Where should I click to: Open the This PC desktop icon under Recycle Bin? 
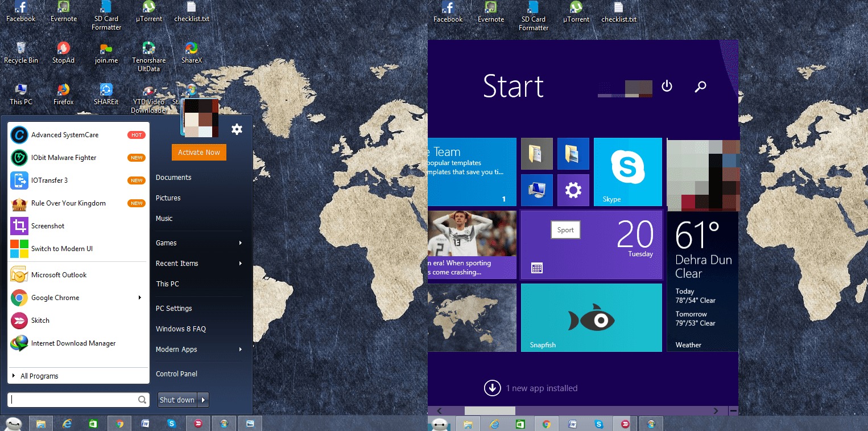tap(21, 94)
